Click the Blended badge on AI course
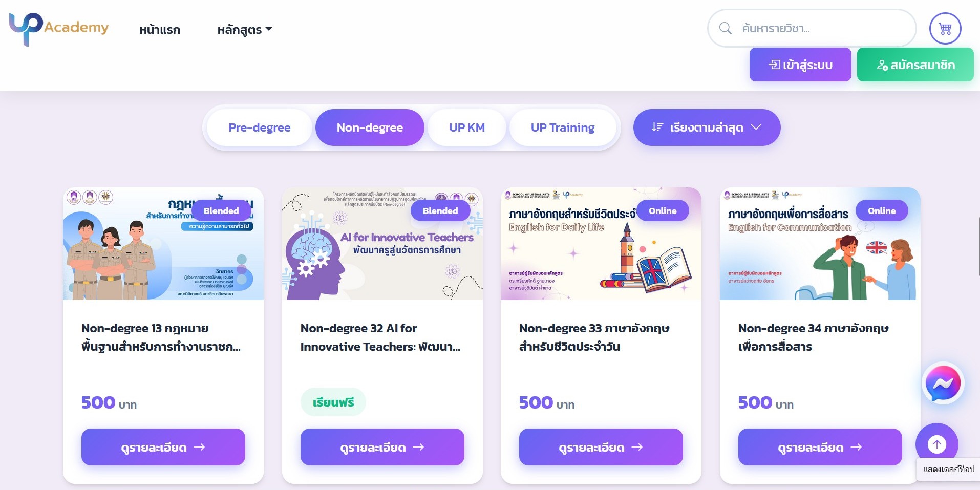Image resolution: width=980 pixels, height=490 pixels. (440, 211)
